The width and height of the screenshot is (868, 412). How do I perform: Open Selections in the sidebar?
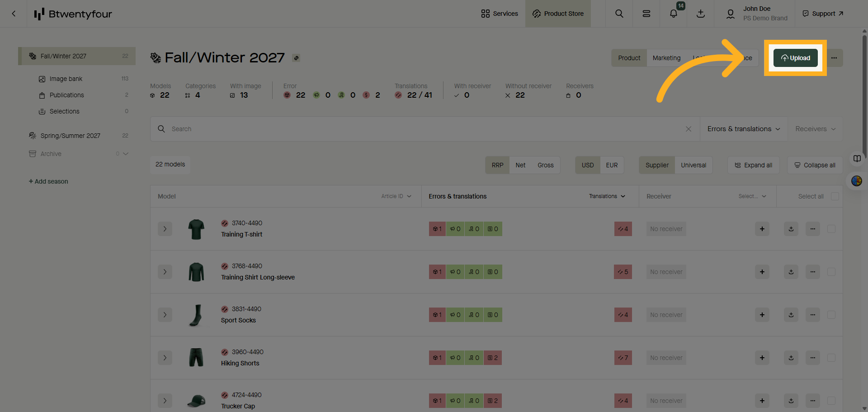[x=64, y=111]
